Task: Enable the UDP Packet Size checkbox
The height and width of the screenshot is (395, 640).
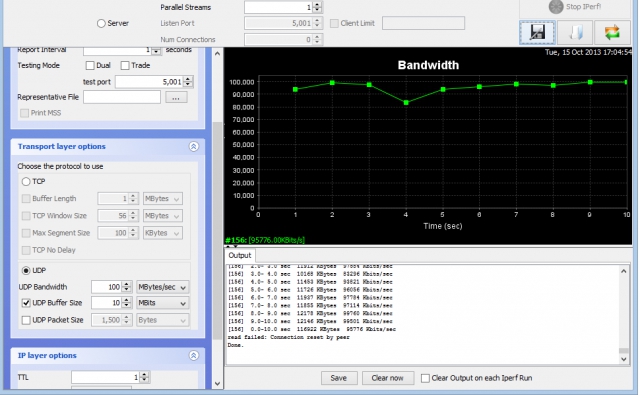Action: [26, 320]
